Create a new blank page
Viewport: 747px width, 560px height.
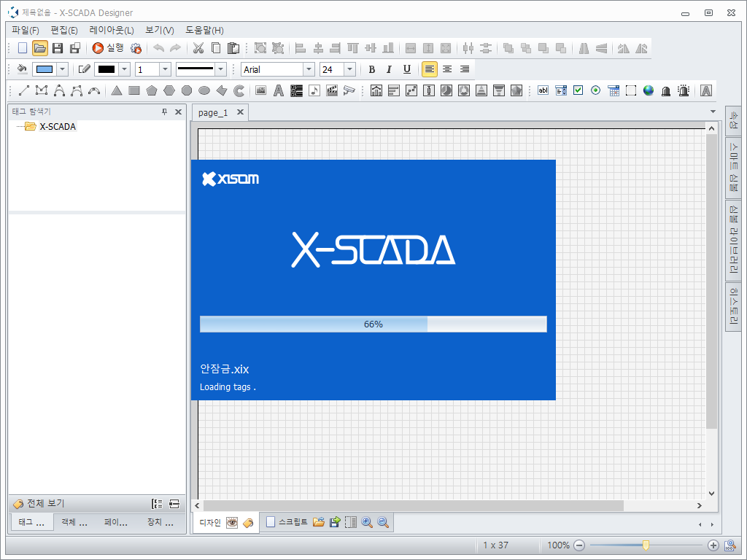pyautogui.click(x=23, y=48)
